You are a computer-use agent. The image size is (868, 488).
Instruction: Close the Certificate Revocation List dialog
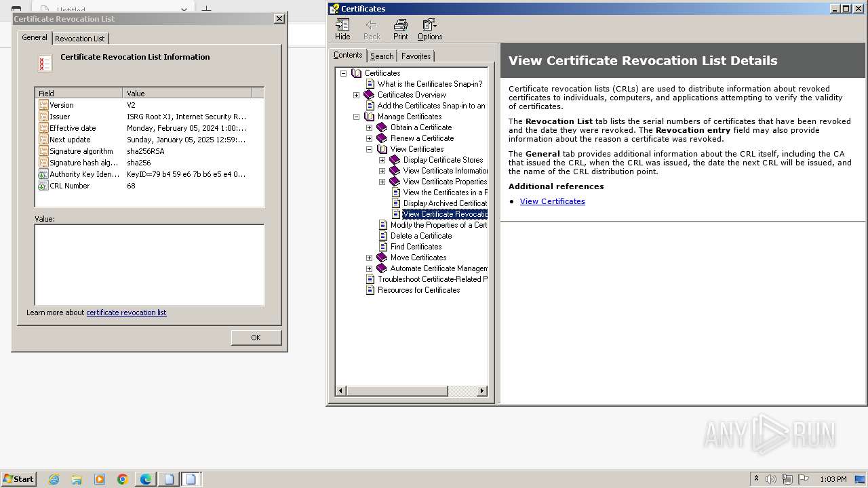click(x=279, y=19)
